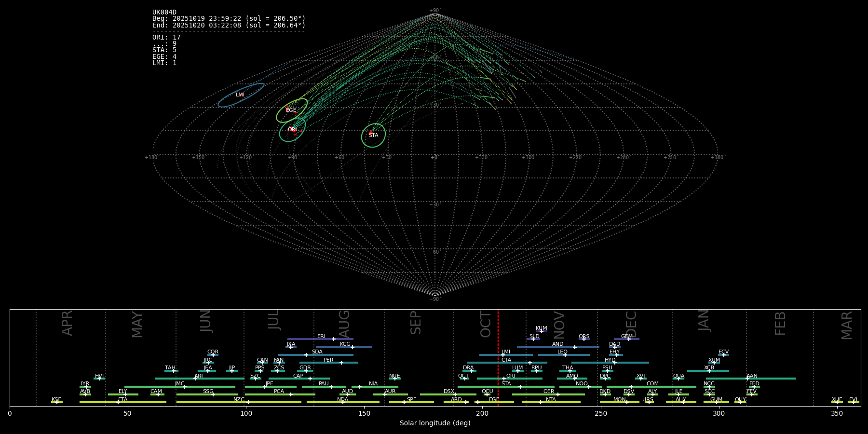Select the ORI radiant label on the sky map

(292, 130)
